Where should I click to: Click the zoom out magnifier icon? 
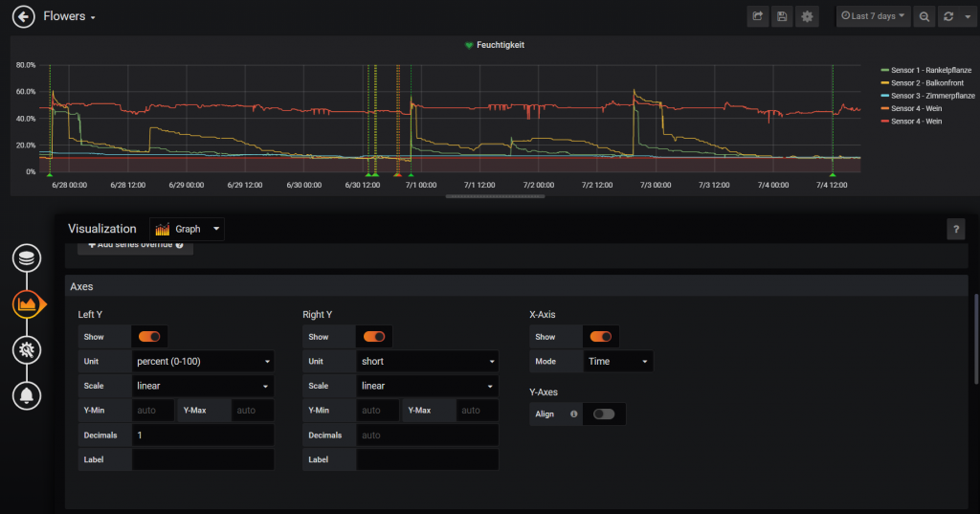click(924, 16)
